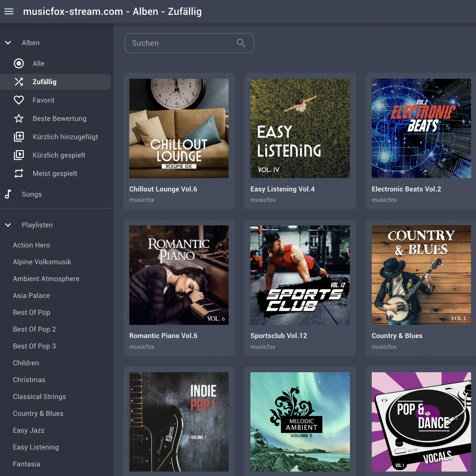
Task: Click musicfox artist under Romantic Piano Vol.6
Action: (x=142, y=347)
